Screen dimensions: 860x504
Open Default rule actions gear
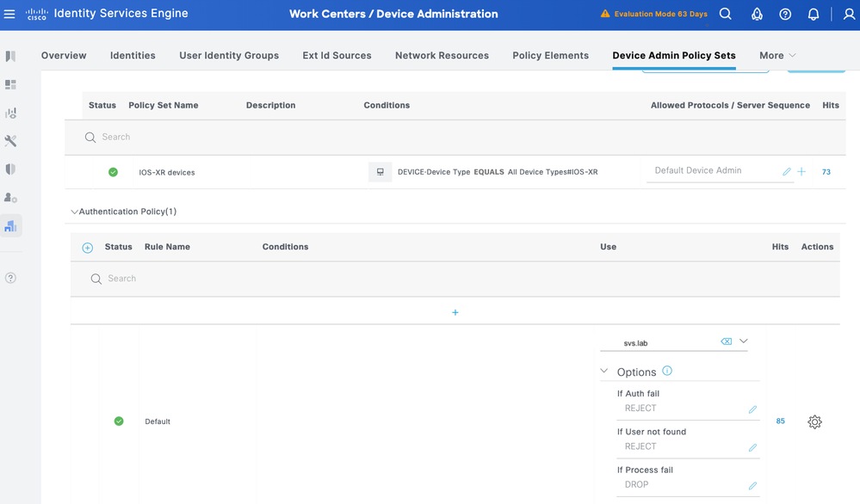[x=814, y=421]
